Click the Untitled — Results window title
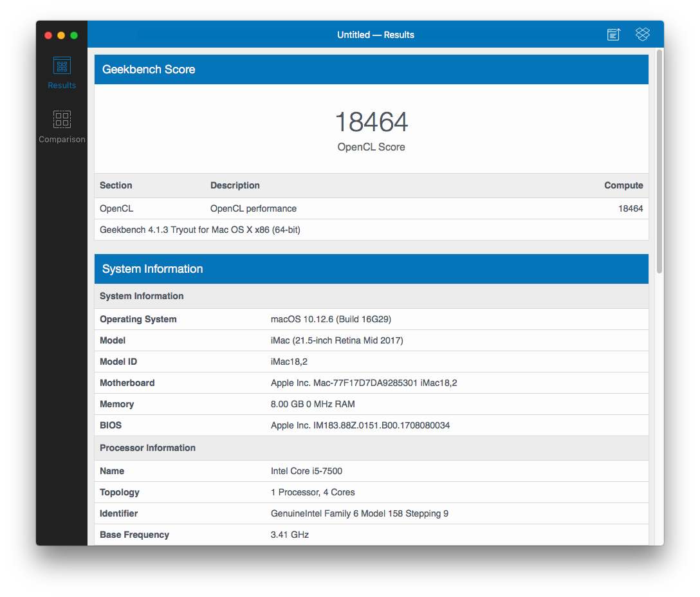 click(376, 35)
